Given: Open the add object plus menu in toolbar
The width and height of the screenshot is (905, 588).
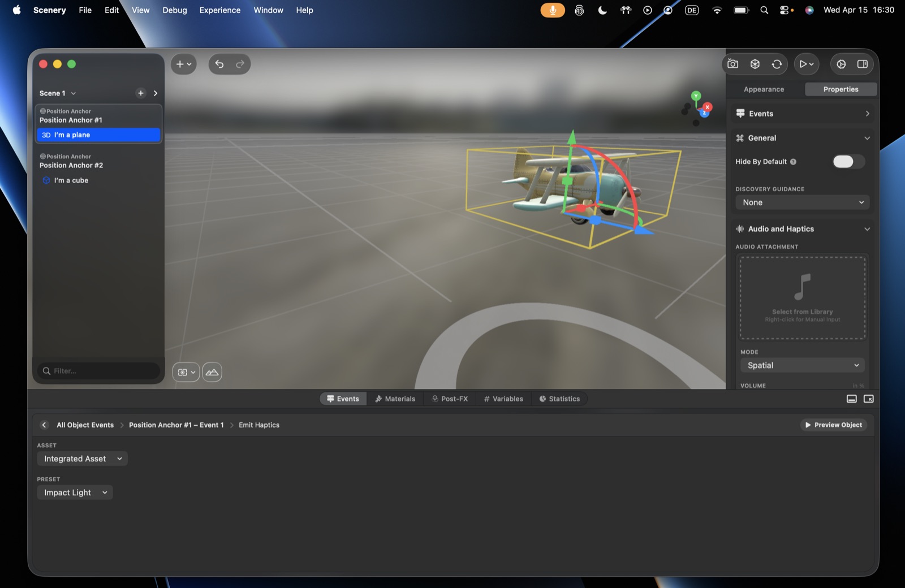Looking at the screenshot, I should point(184,64).
